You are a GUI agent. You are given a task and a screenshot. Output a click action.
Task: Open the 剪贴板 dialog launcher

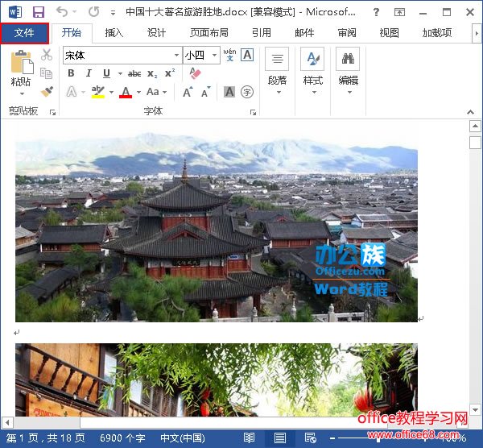tap(52, 113)
